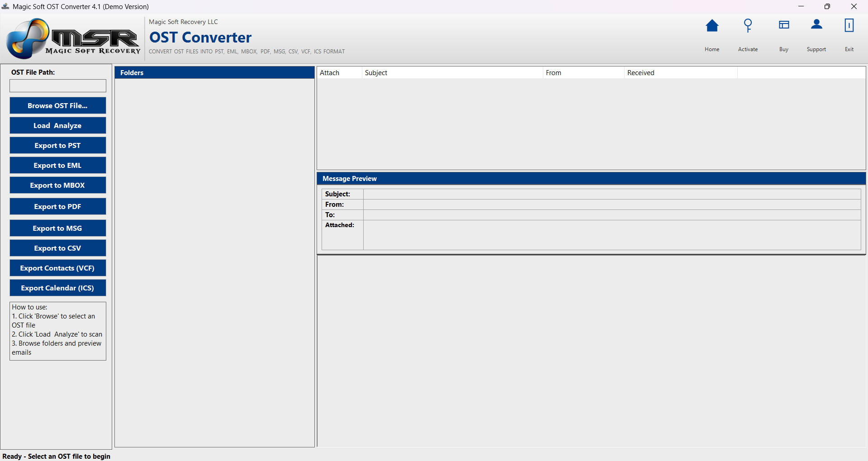Restore down the OST Converter window

(x=827, y=6)
